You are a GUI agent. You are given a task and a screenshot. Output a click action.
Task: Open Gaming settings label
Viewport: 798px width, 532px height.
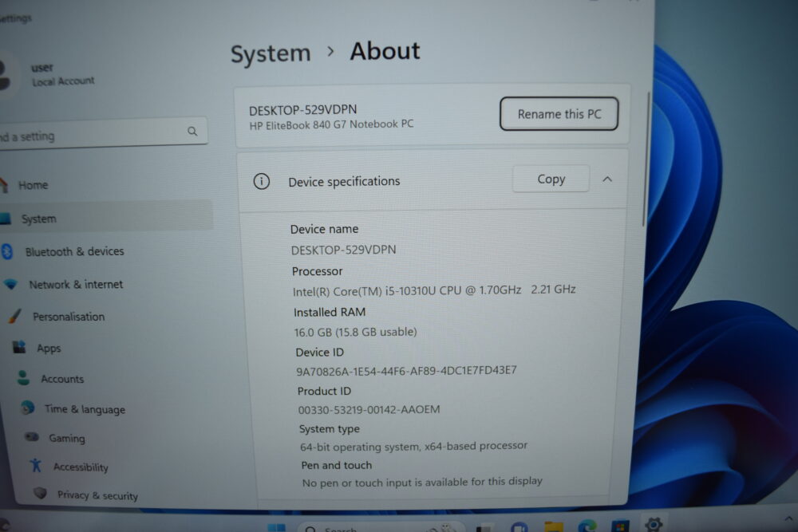pyautogui.click(x=67, y=438)
